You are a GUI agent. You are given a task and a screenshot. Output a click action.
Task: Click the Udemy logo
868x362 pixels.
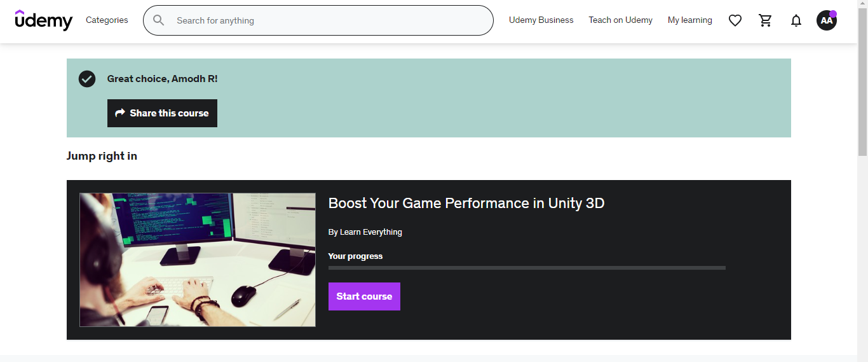click(x=44, y=20)
